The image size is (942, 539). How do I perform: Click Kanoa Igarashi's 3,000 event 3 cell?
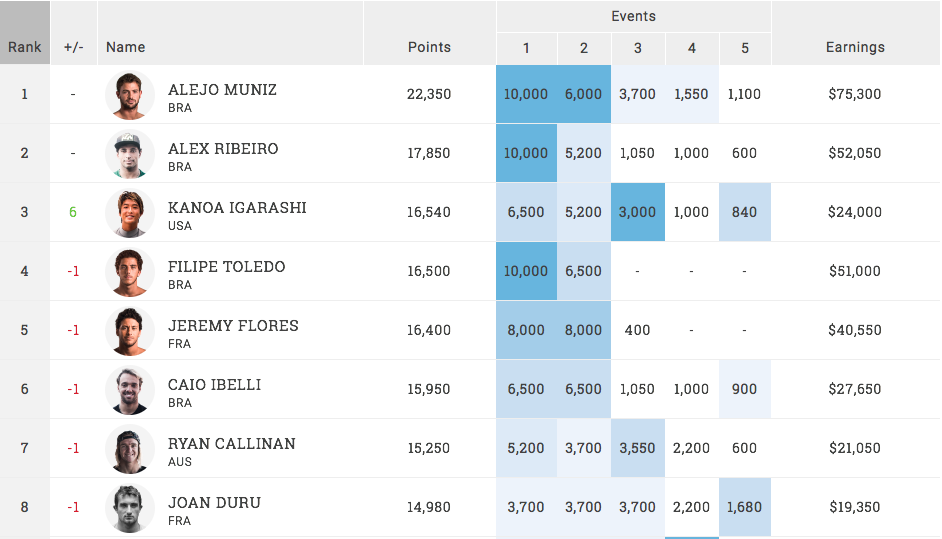click(638, 212)
